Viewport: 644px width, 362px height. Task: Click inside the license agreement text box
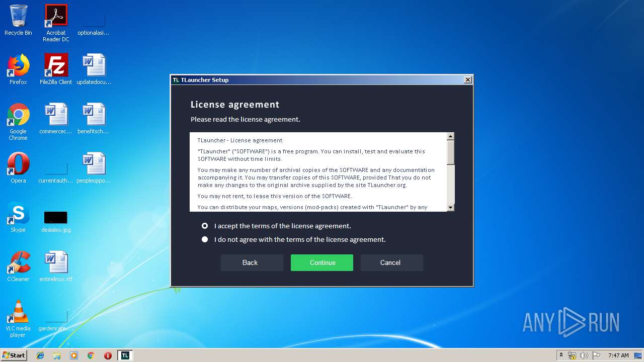click(x=318, y=172)
